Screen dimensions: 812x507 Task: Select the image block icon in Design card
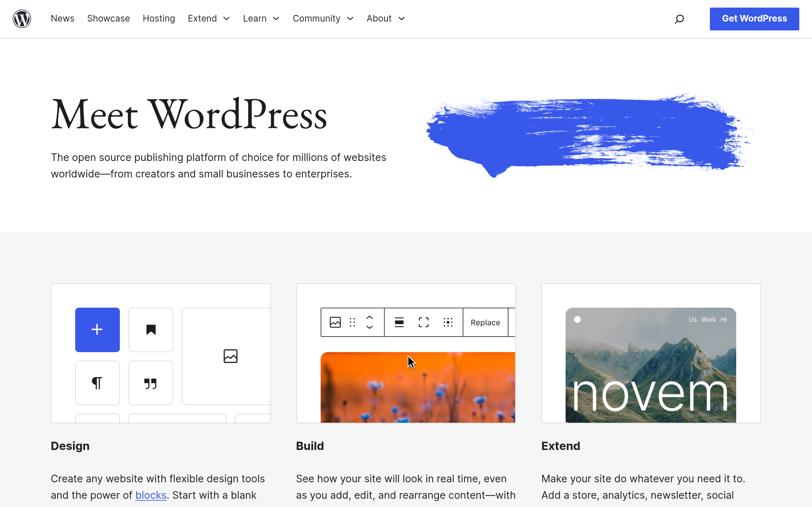pyautogui.click(x=231, y=356)
